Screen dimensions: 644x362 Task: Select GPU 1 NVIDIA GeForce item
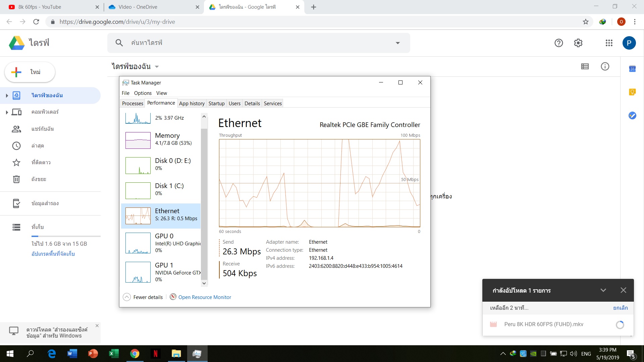[x=161, y=272]
